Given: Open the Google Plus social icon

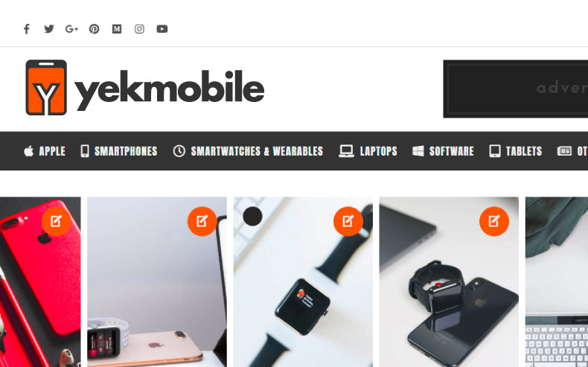Looking at the screenshot, I should point(71,29).
